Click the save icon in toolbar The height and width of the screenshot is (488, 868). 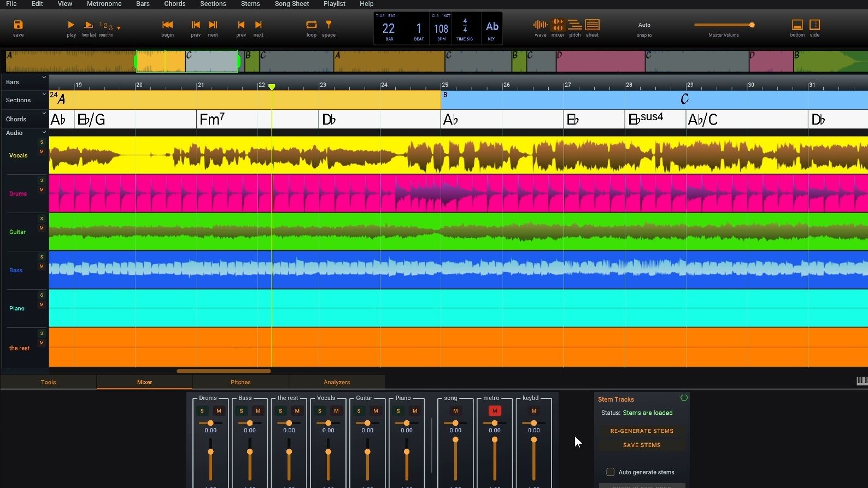(18, 25)
